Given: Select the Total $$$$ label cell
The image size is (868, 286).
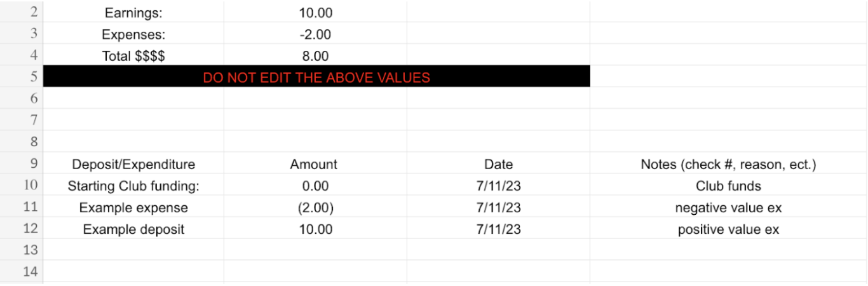Looking at the screenshot, I should (133, 56).
